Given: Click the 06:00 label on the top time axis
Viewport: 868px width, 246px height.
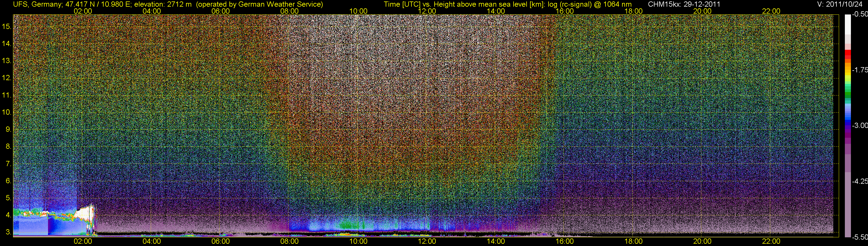Looking at the screenshot, I should click(x=220, y=11).
